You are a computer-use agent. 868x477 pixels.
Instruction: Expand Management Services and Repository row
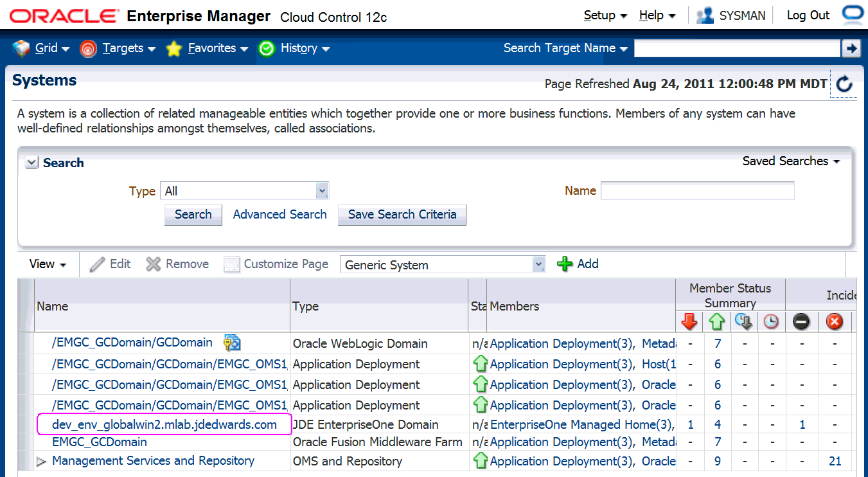[42, 462]
